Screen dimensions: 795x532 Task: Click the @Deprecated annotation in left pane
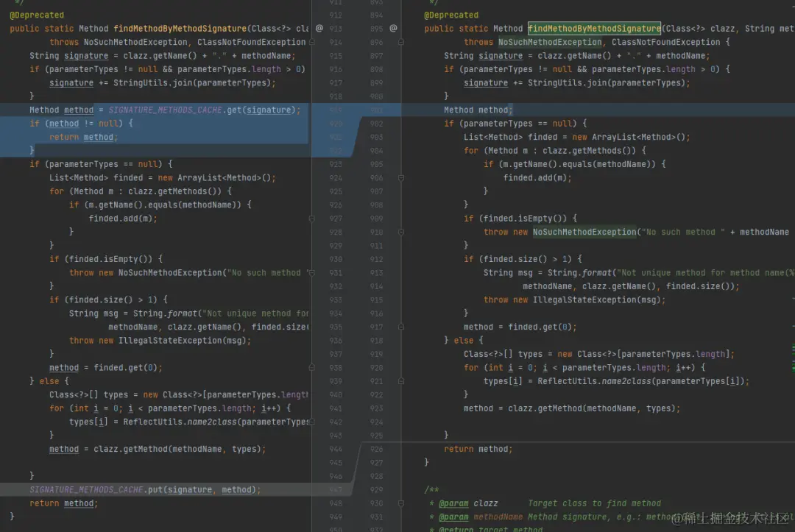[x=37, y=15]
